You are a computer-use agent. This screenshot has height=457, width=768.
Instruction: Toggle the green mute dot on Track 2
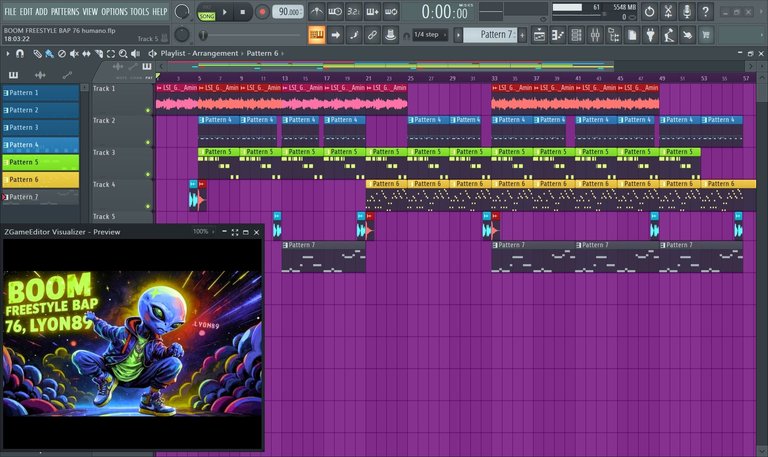148,143
